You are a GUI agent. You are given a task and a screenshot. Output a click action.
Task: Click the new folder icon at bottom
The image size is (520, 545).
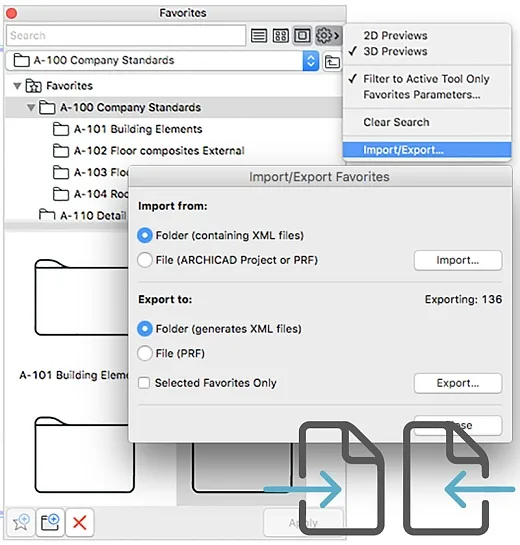point(50,522)
